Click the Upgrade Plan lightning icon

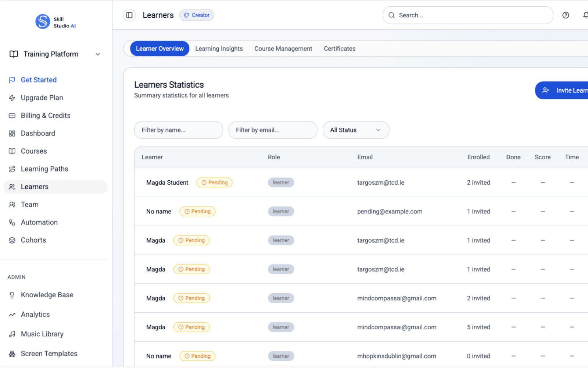(x=12, y=98)
